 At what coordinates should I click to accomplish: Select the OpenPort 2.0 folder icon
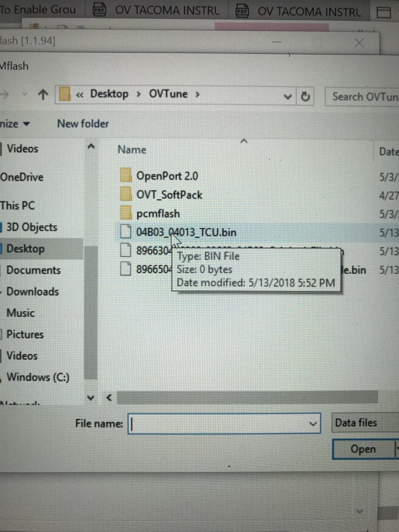tap(126, 175)
